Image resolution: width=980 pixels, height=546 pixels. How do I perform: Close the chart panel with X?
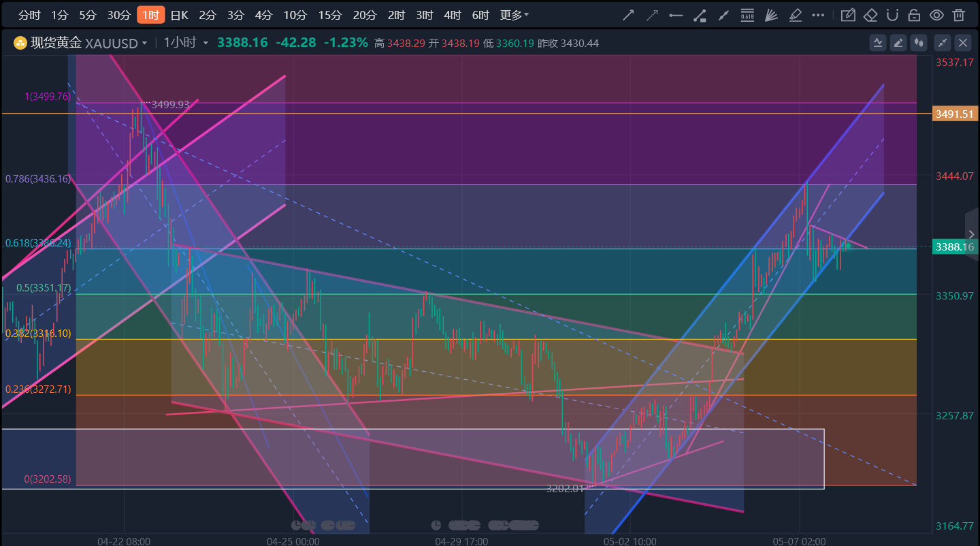click(x=963, y=43)
